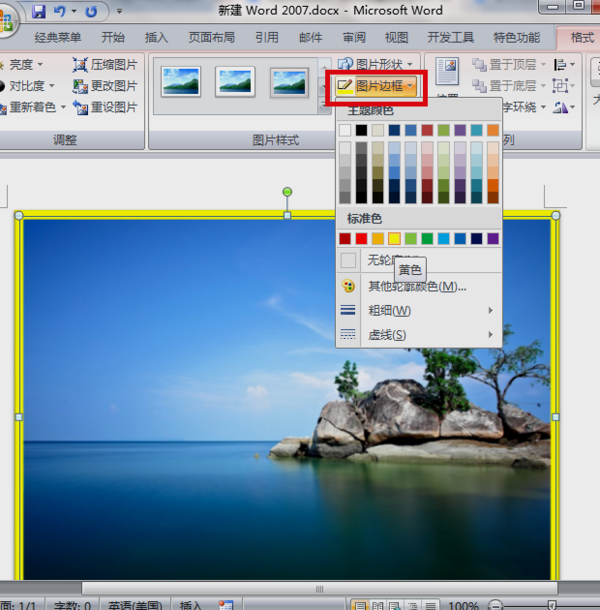Screen dimensions: 600x610
Task: Click the align objects icon
Action: tap(564, 65)
